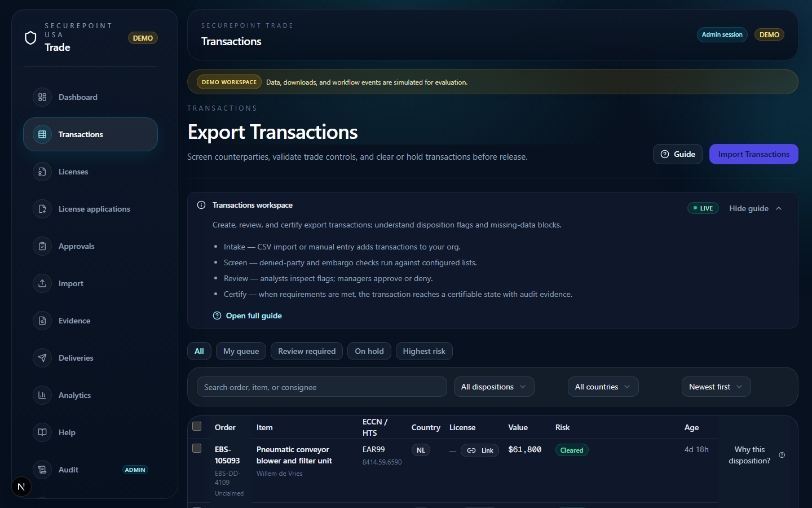
Task: Click the DEMO WORKSPACE banner label
Action: (x=229, y=82)
